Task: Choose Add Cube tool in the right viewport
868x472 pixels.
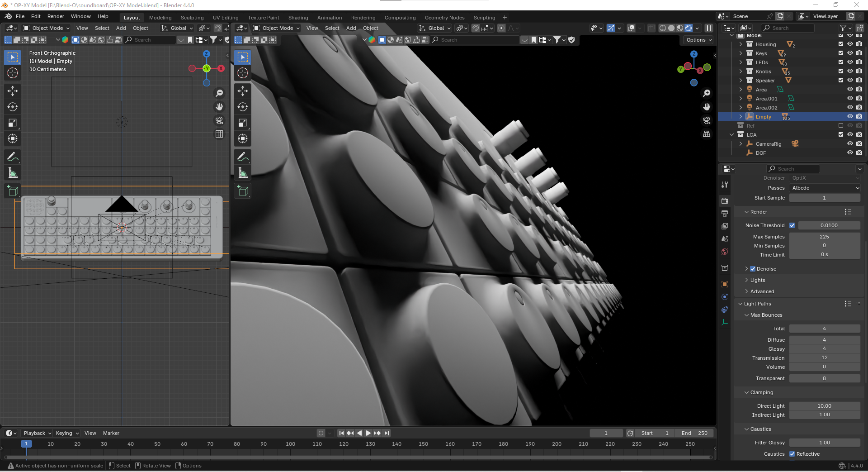Action: [x=243, y=191]
